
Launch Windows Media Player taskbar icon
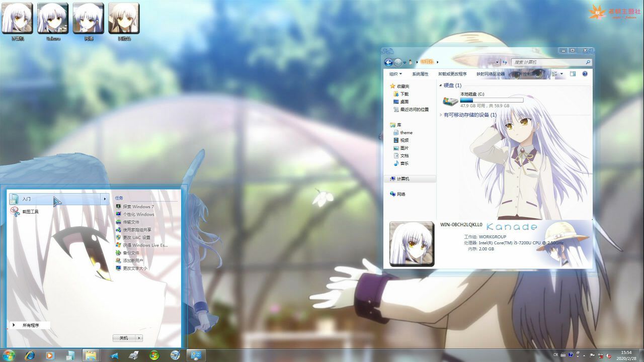(x=50, y=355)
